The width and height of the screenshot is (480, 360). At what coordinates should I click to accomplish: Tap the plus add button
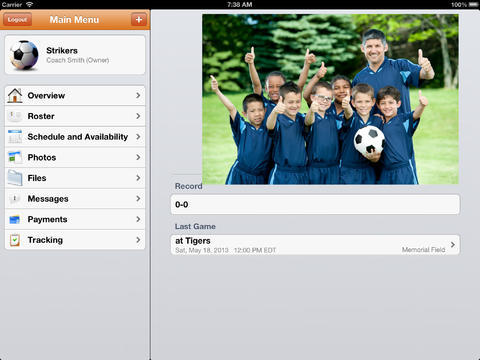139,20
